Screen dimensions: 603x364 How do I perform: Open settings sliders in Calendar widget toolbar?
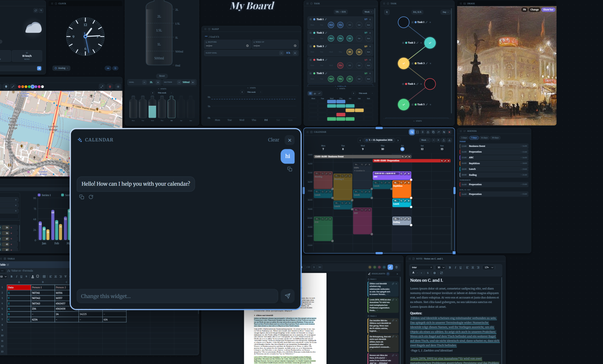pyautogui.click(x=444, y=132)
